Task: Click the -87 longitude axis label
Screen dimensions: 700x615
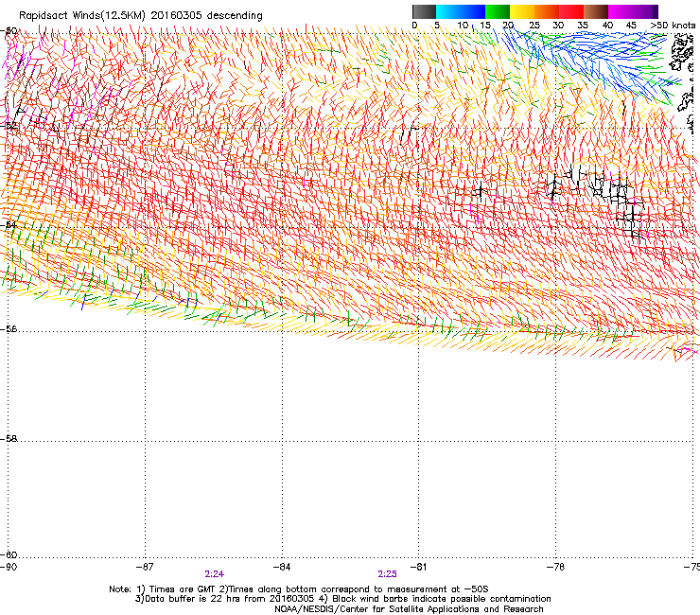Action: pos(145,567)
